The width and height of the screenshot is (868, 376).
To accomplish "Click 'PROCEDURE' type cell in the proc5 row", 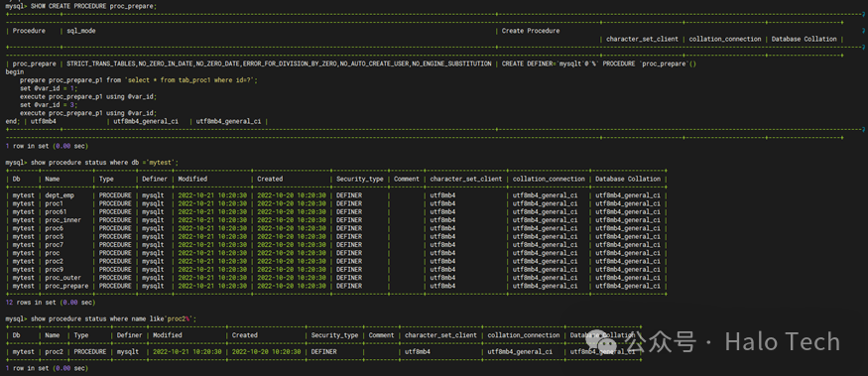I will 115,236.
